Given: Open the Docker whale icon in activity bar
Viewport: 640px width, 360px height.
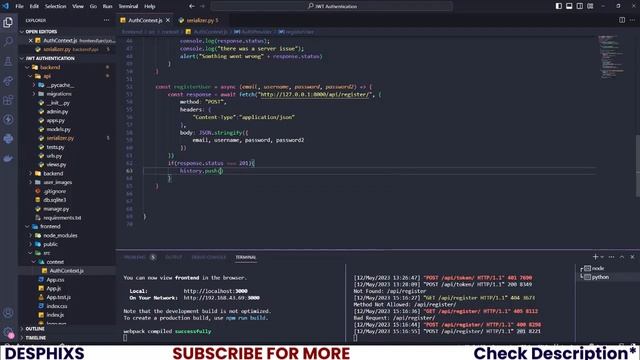Looking at the screenshot, I should click(8, 158).
